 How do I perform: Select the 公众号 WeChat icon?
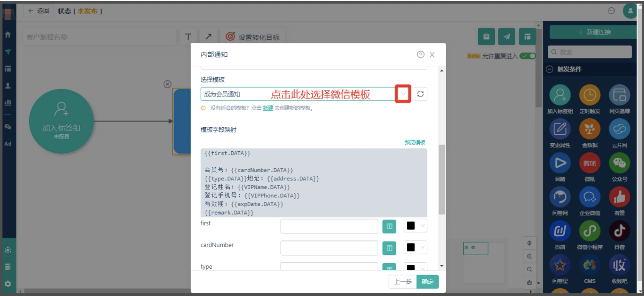click(619, 163)
